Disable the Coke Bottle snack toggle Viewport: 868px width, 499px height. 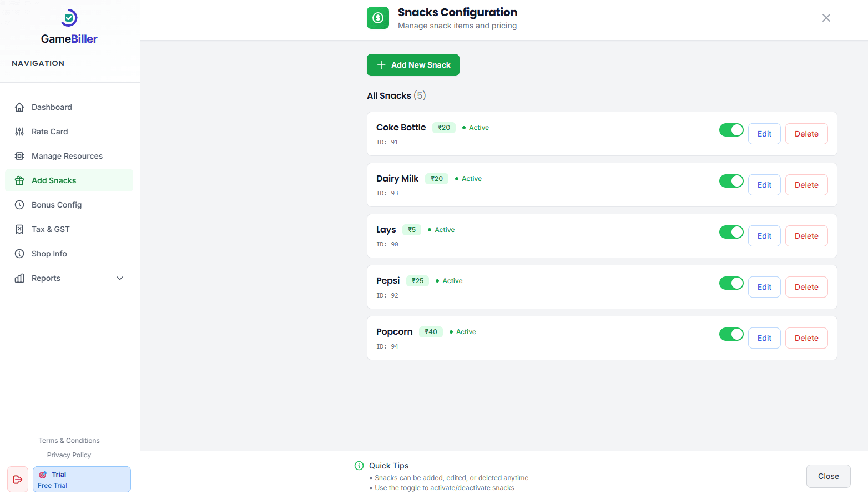[731, 129]
